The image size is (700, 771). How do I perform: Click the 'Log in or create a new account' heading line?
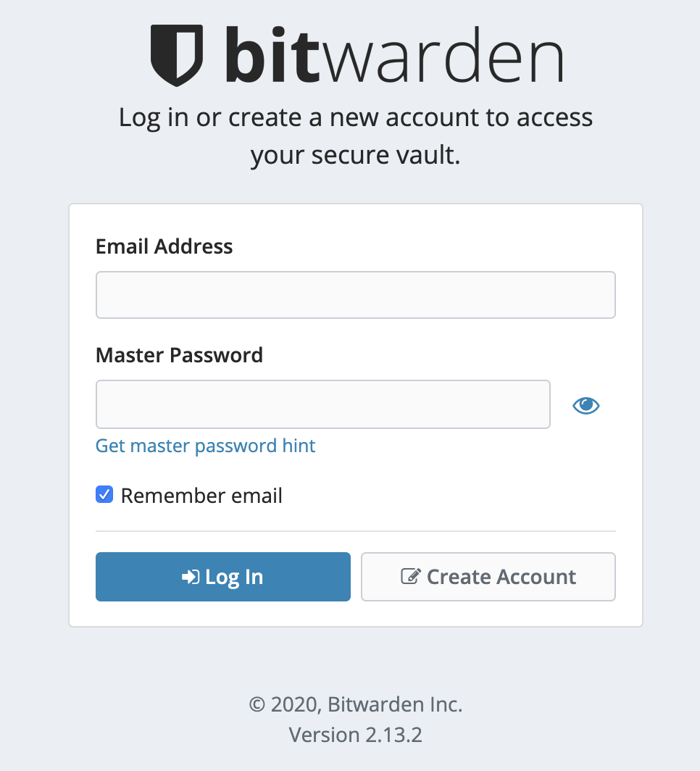click(x=355, y=117)
